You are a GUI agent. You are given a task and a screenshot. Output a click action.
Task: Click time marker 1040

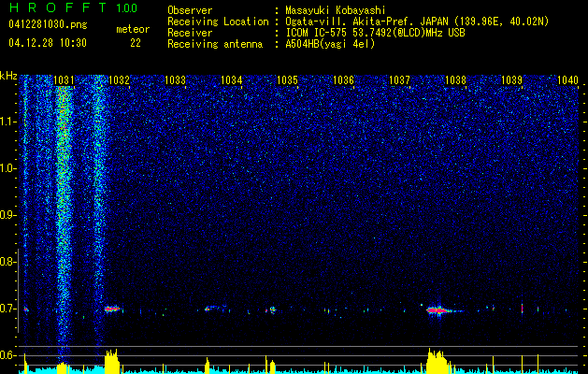(x=567, y=80)
